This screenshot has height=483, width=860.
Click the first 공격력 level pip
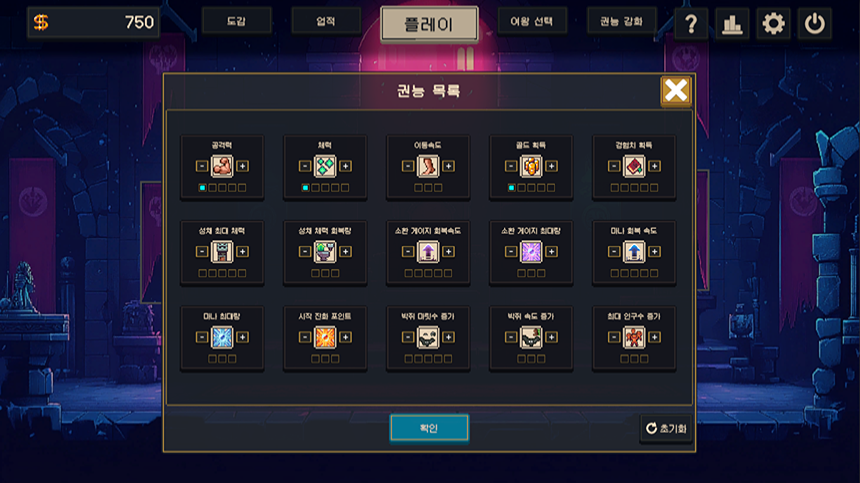point(202,187)
